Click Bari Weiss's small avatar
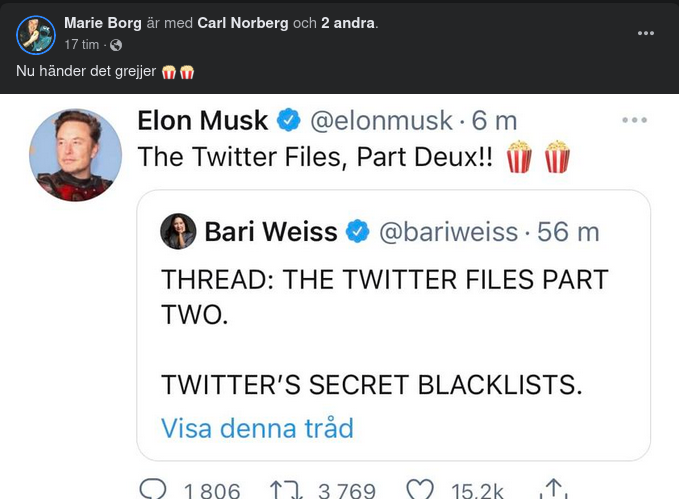 click(178, 232)
